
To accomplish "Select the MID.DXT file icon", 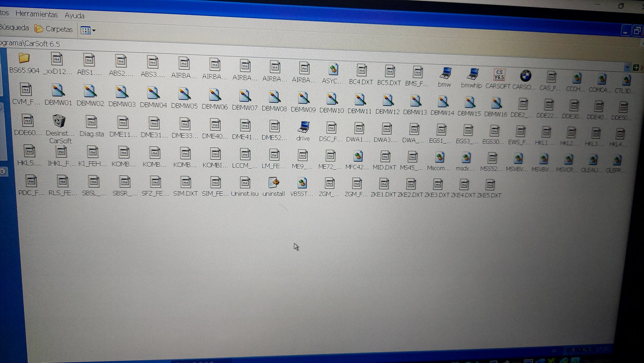I will point(385,157).
